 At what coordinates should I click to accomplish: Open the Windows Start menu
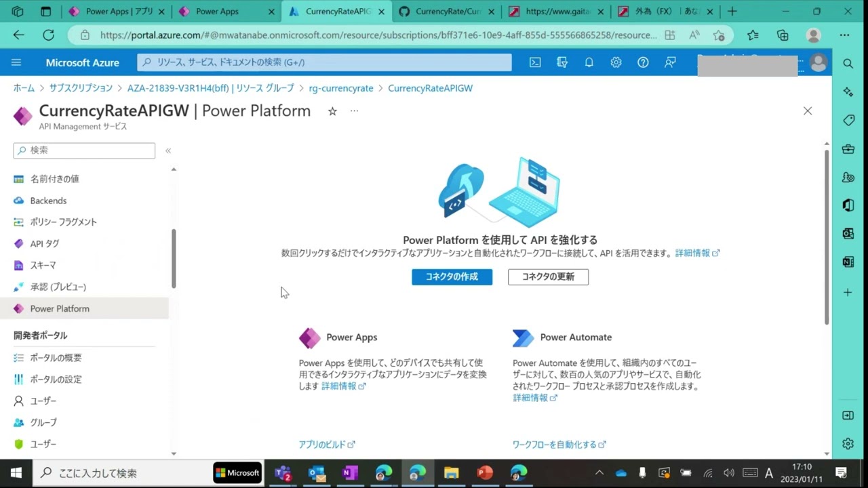pyautogui.click(x=16, y=472)
